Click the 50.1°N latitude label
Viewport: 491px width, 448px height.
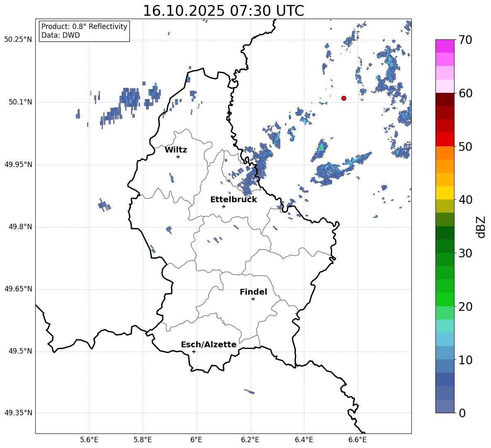20,102
